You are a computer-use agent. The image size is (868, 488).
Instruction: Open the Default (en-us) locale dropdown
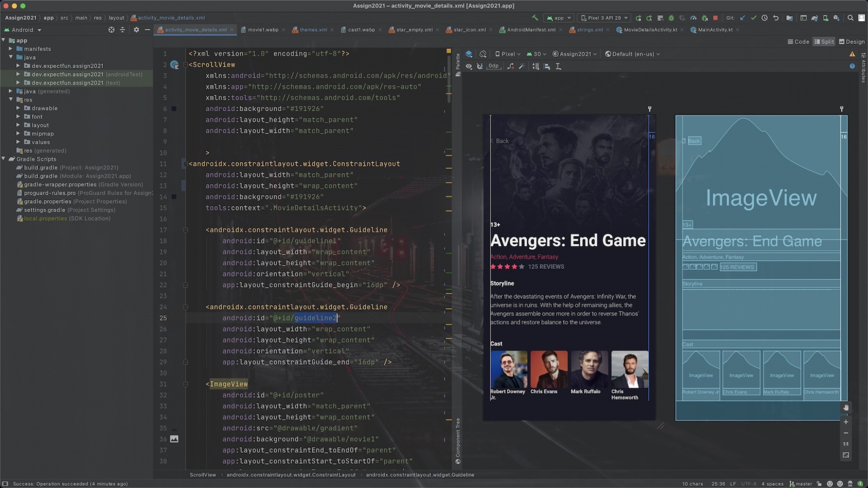(x=633, y=54)
